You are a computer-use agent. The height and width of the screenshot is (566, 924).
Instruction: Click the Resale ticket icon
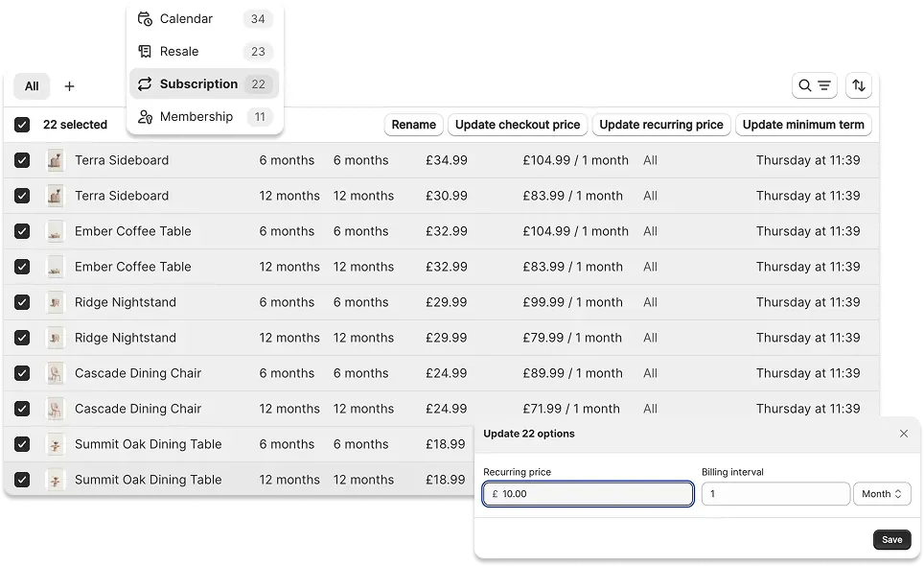tap(145, 51)
